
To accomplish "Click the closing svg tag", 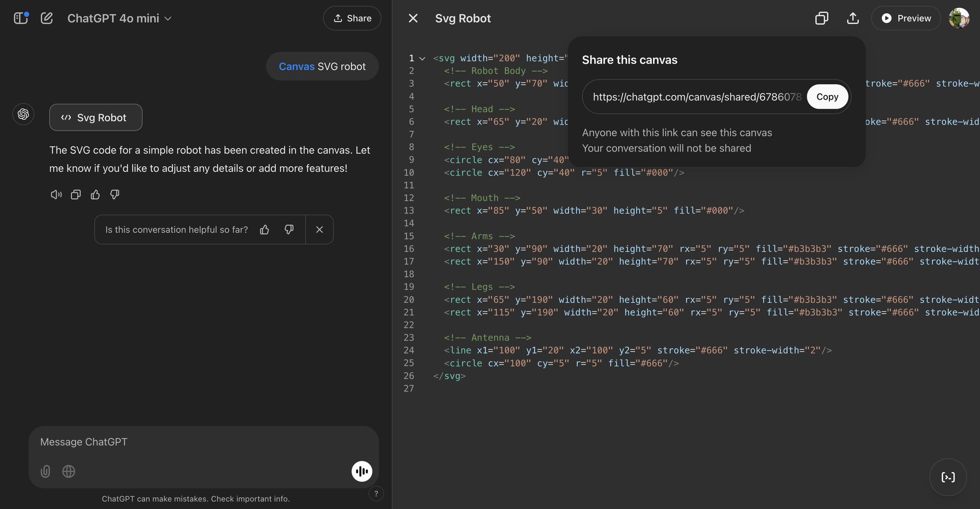I will [x=449, y=376].
